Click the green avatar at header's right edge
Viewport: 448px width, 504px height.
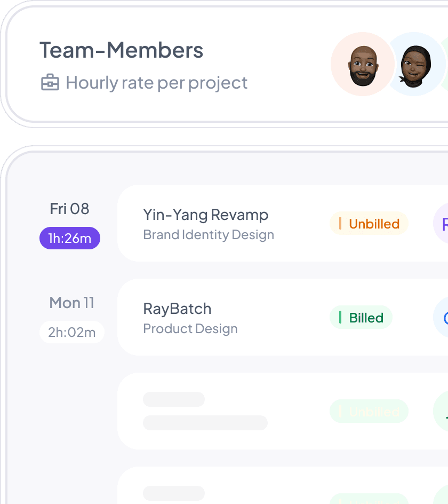coord(445,64)
